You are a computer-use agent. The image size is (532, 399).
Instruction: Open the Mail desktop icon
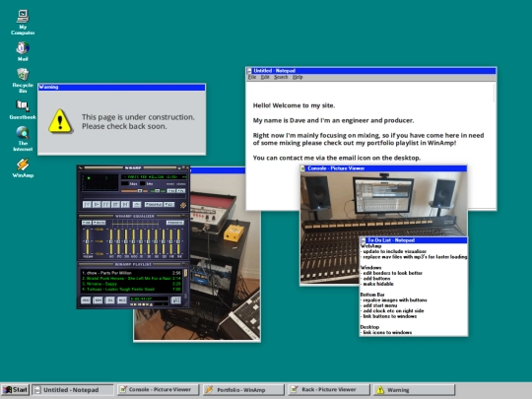pos(23,51)
